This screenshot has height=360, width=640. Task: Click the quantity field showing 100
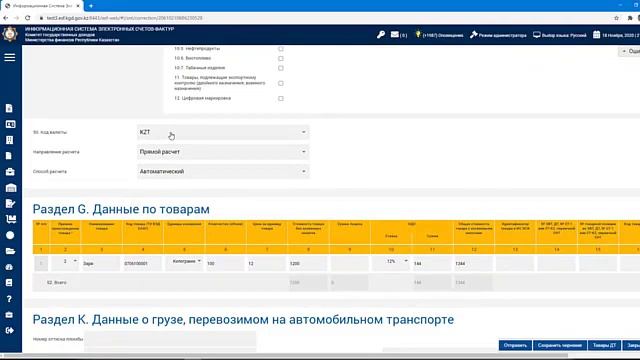tap(225, 264)
